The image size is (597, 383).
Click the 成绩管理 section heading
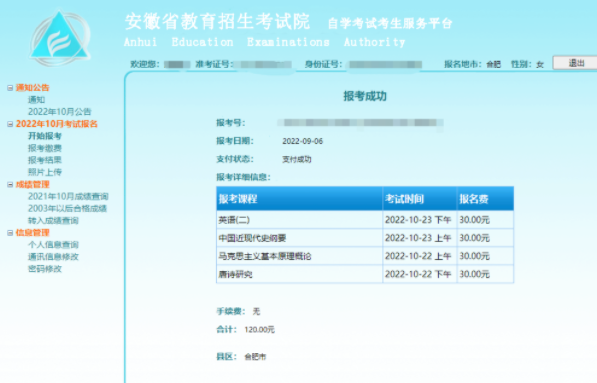(x=32, y=184)
